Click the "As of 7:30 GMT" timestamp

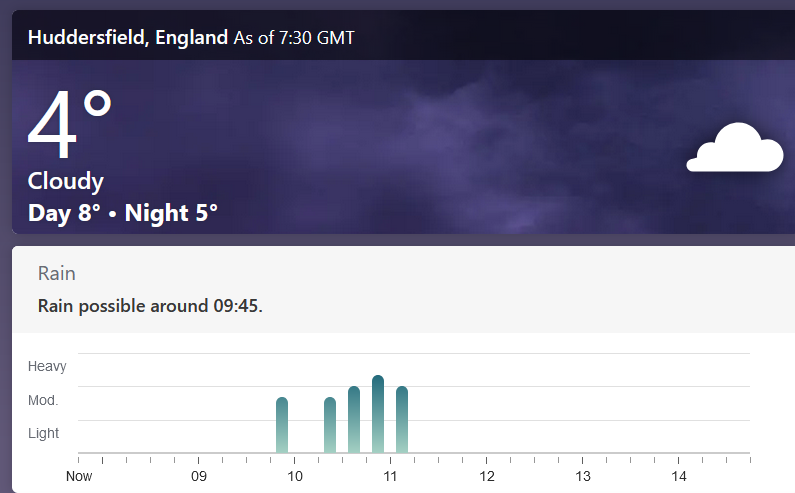pyautogui.click(x=294, y=38)
